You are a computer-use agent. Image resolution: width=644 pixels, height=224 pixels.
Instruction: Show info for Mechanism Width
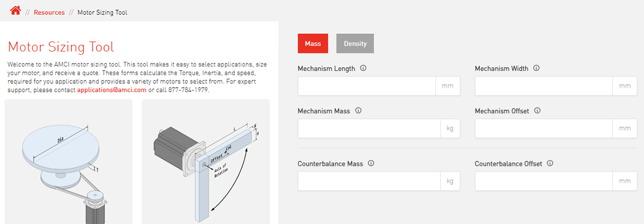pos(537,68)
